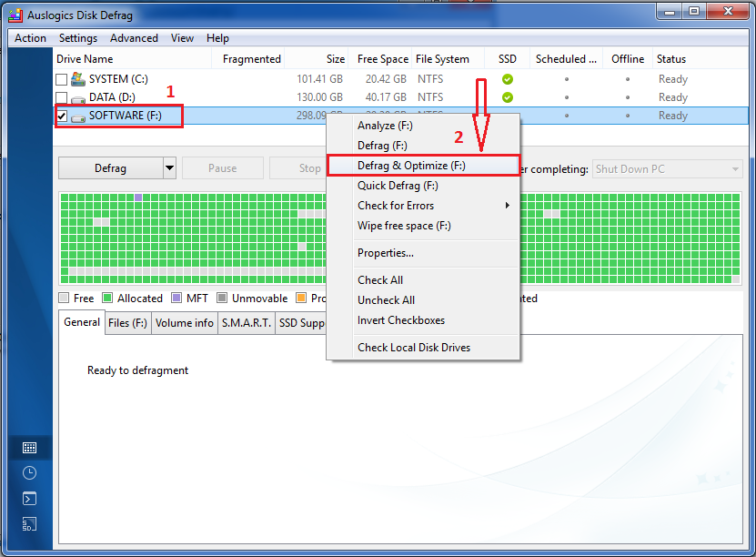Image resolution: width=756 pixels, height=557 pixels.
Task: Click the Auslogics Disk Defrag title bar icon
Action: coord(15,15)
